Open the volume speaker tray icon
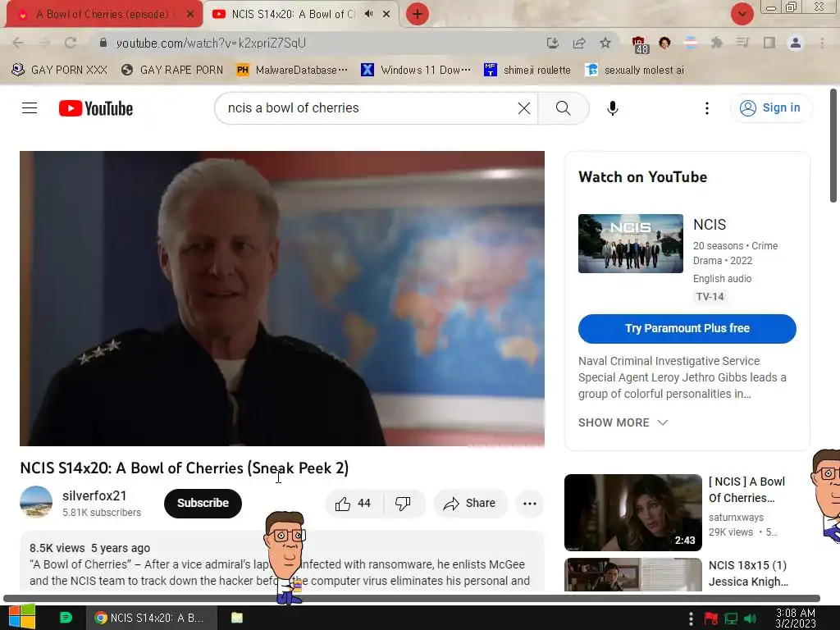This screenshot has height=630, width=840. [x=750, y=619]
